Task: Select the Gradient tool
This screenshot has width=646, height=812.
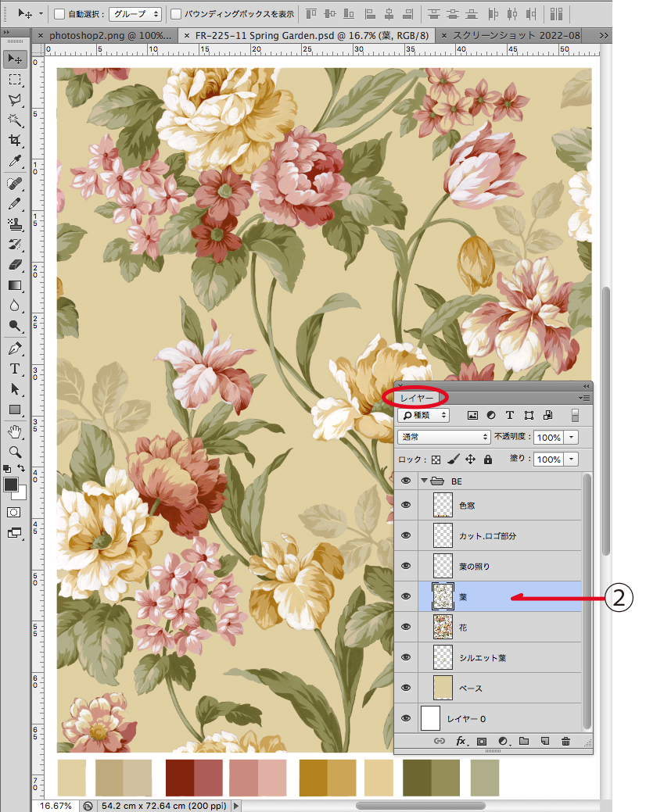Action: (15, 285)
